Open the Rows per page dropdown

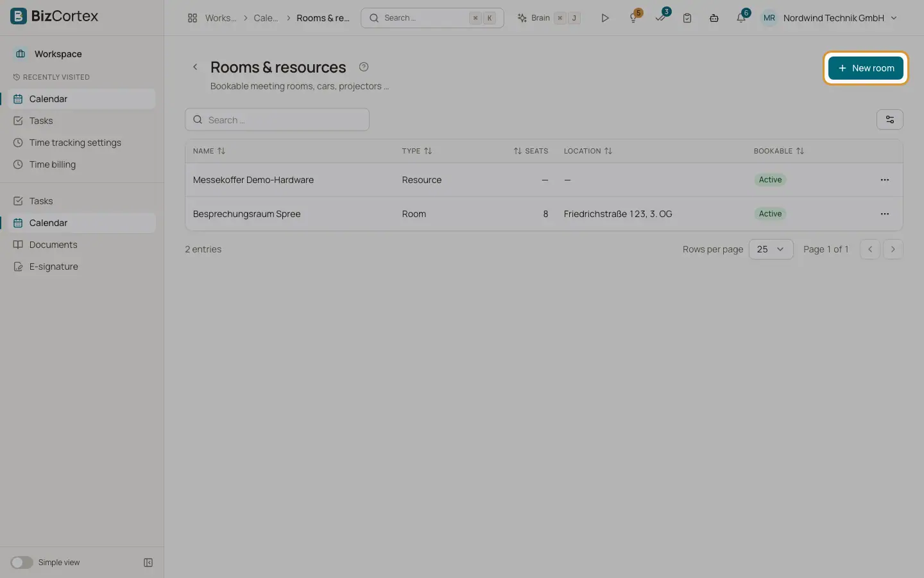click(771, 249)
